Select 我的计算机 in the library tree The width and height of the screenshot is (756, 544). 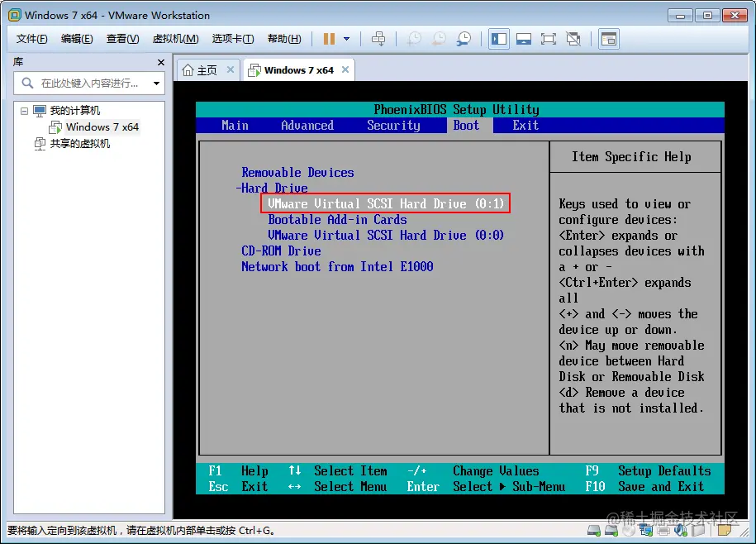(x=74, y=111)
